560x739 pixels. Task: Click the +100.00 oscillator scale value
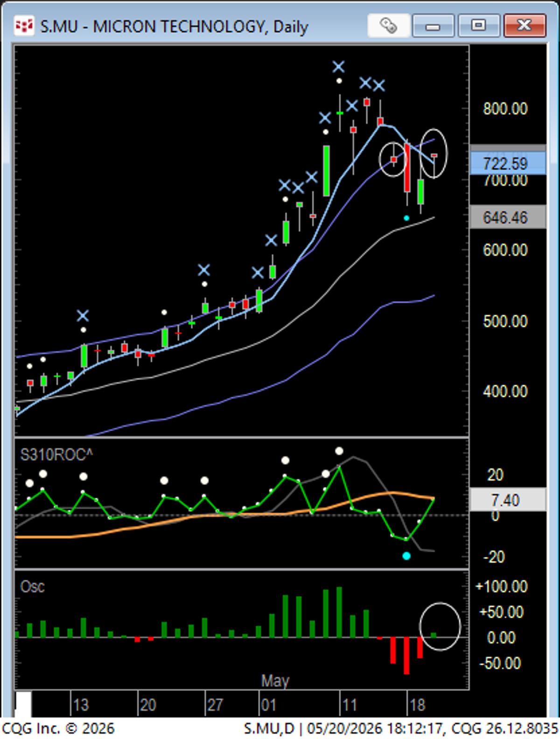(501, 586)
